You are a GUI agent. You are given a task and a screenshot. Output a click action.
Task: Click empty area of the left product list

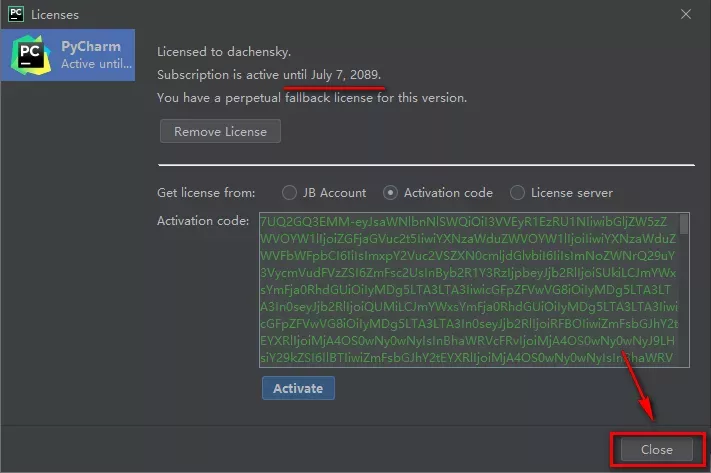pyautogui.click(x=67, y=250)
